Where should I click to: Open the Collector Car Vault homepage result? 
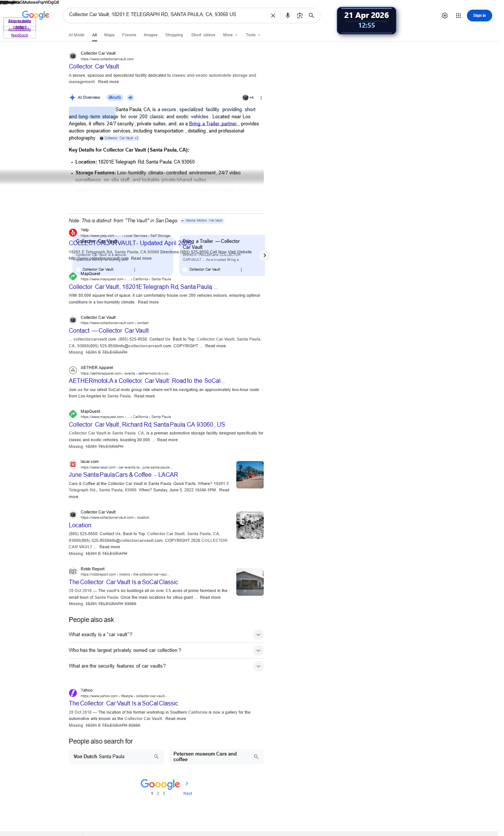click(x=94, y=67)
